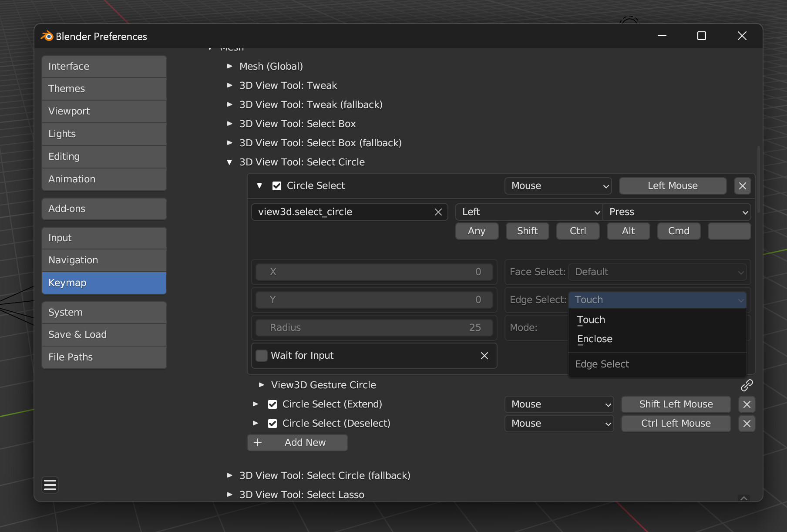Click the X value field

[x=374, y=272]
